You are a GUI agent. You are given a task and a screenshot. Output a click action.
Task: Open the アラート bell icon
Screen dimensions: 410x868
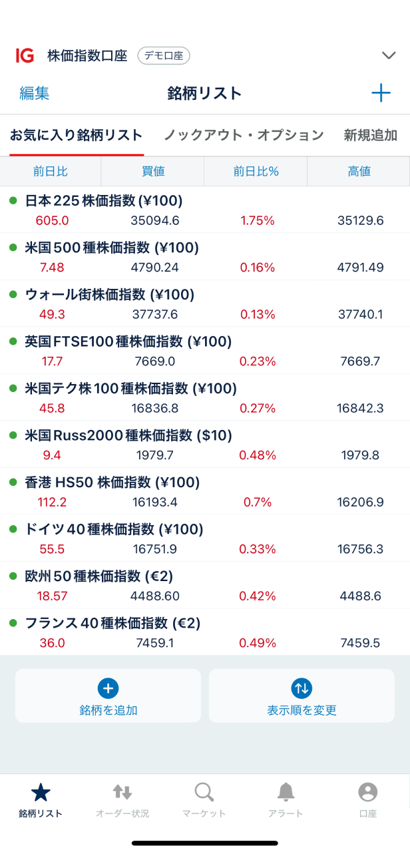point(286,791)
